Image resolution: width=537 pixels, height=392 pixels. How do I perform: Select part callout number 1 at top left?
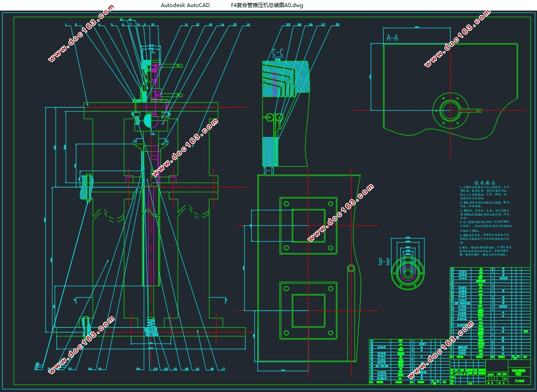65,25
